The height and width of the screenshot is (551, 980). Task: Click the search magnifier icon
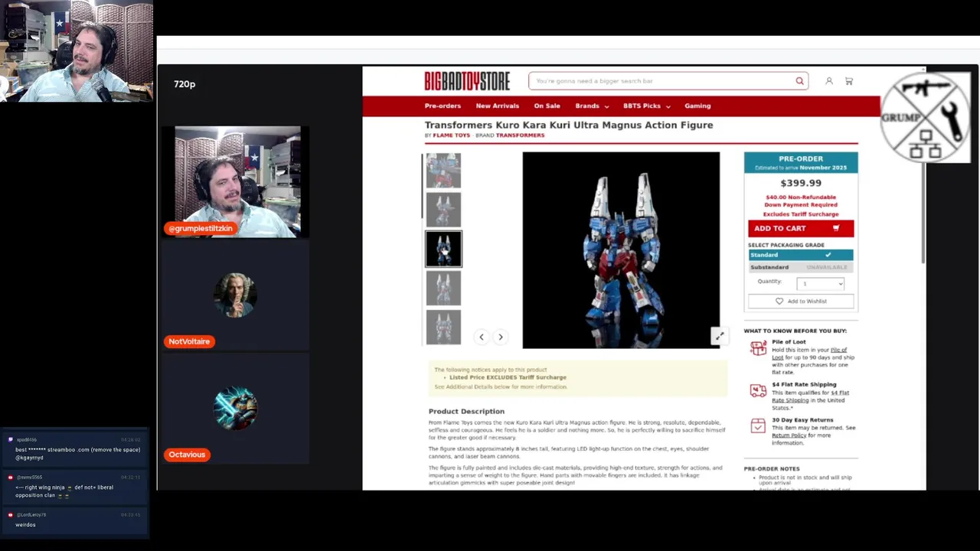[x=799, y=81]
